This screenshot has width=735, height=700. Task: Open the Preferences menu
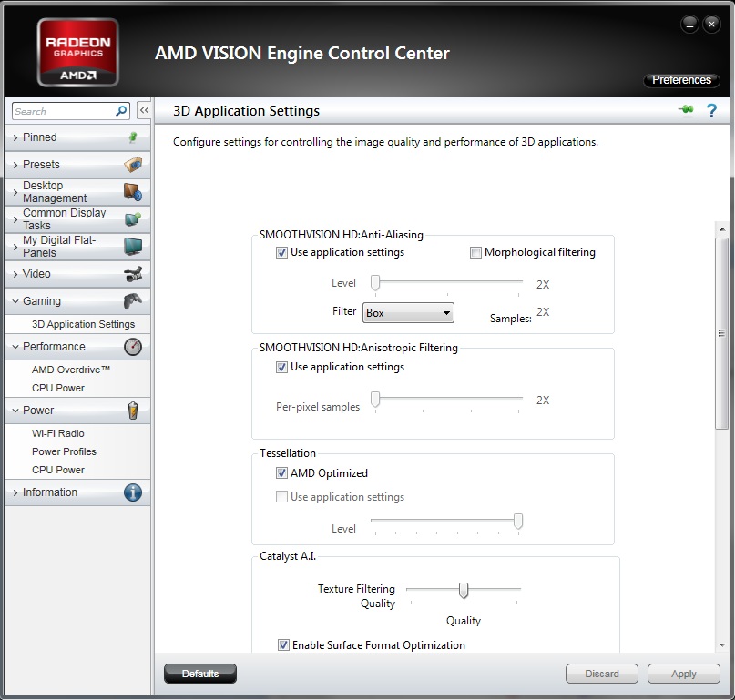tap(681, 80)
